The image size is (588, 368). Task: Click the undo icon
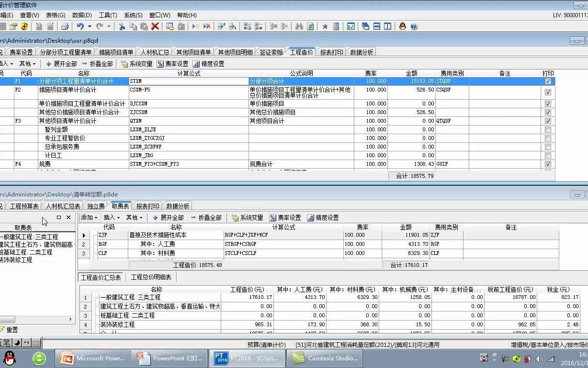[x=80, y=26]
